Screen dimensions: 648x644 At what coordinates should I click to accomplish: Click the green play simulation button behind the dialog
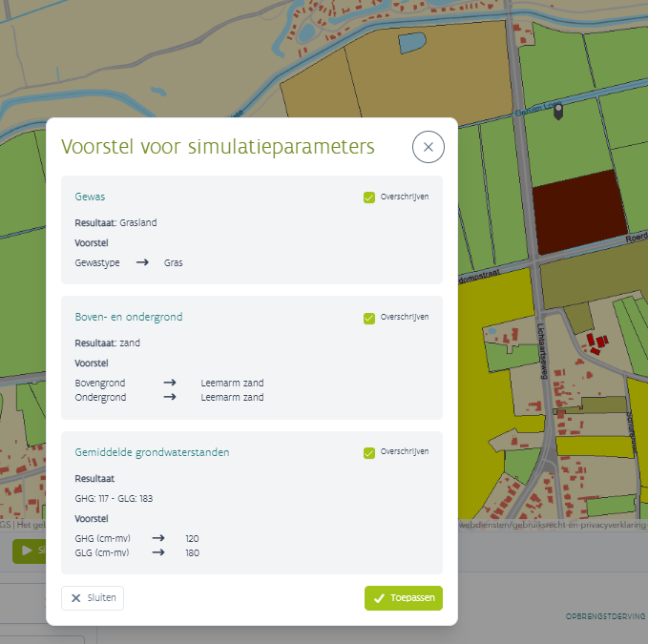pyautogui.click(x=29, y=551)
